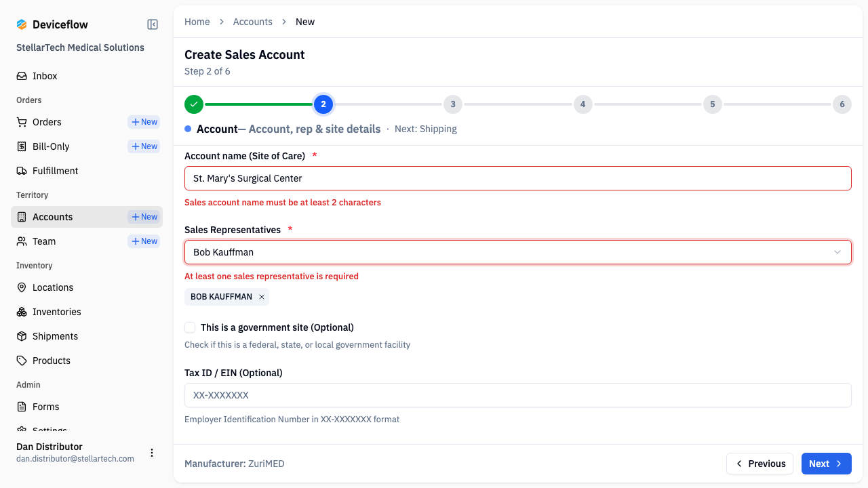Image resolution: width=868 pixels, height=488 pixels.
Task: Create new account via New button
Action: 144,217
